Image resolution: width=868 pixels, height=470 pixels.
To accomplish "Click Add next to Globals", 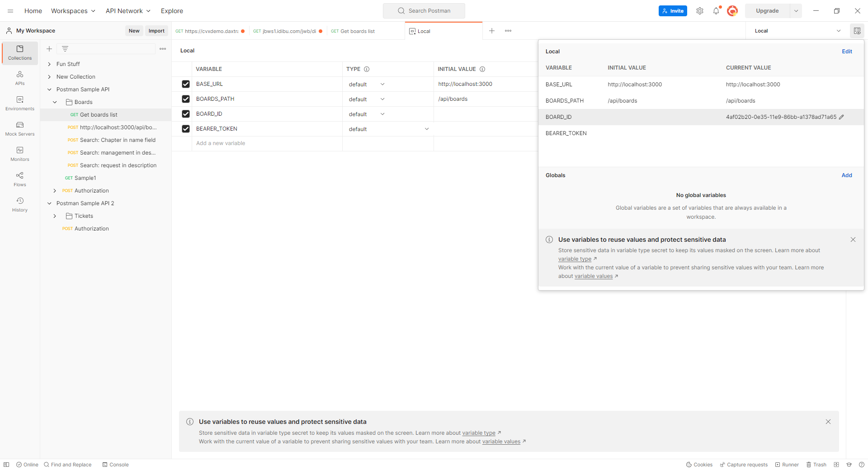I will [847, 175].
